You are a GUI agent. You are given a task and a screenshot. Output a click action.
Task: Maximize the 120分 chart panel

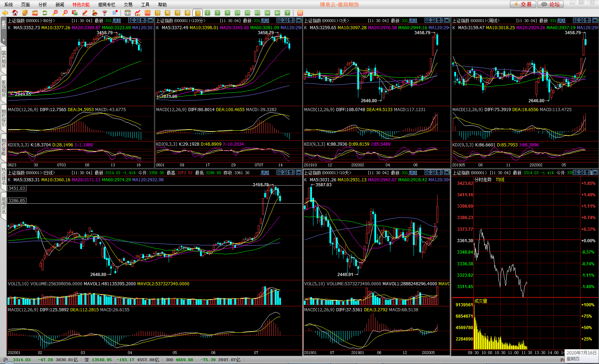(x=299, y=20)
